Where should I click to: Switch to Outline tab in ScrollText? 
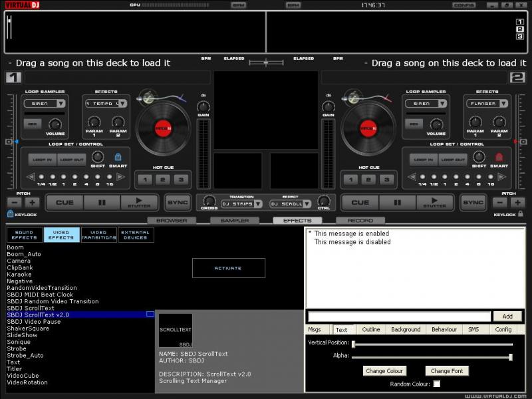point(371,329)
